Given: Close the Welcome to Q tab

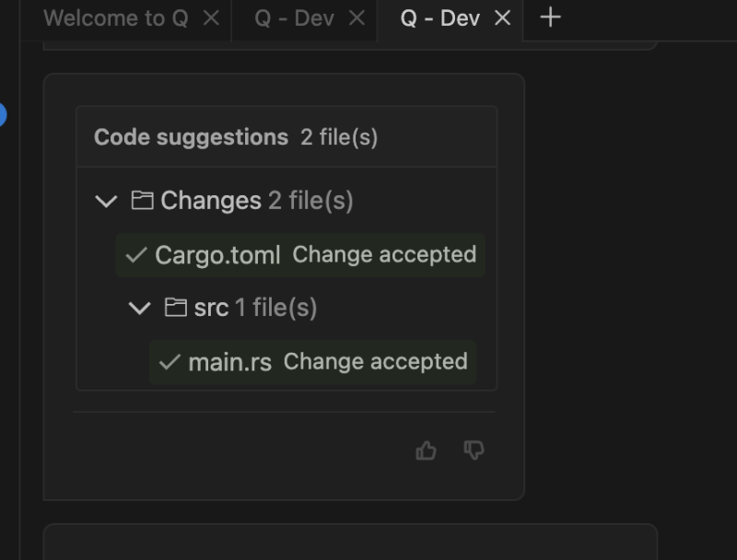Looking at the screenshot, I should (211, 18).
